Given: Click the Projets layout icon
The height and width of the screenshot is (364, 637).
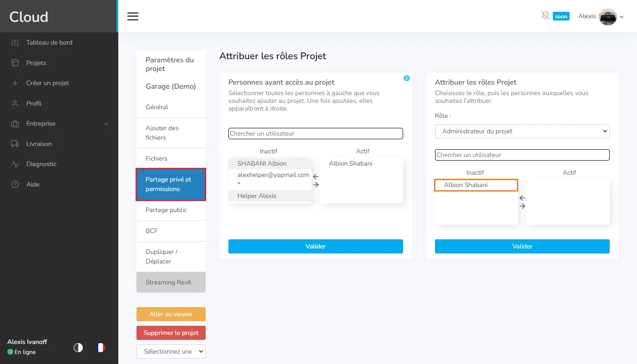Looking at the screenshot, I should (x=15, y=63).
